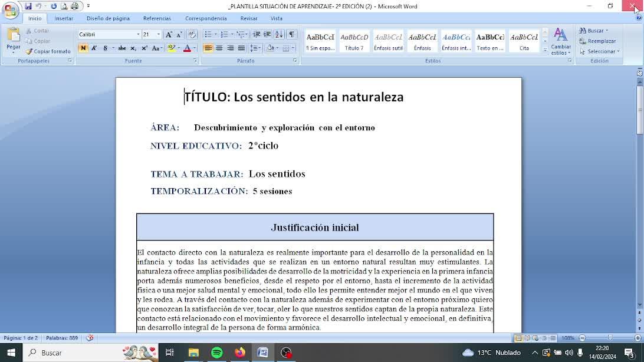The height and width of the screenshot is (362, 644).
Task: Expand the Cambiar estilos menu
Action: click(x=560, y=41)
